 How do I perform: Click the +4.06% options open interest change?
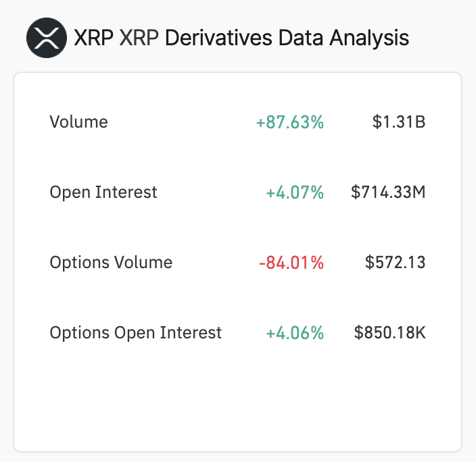(x=295, y=333)
